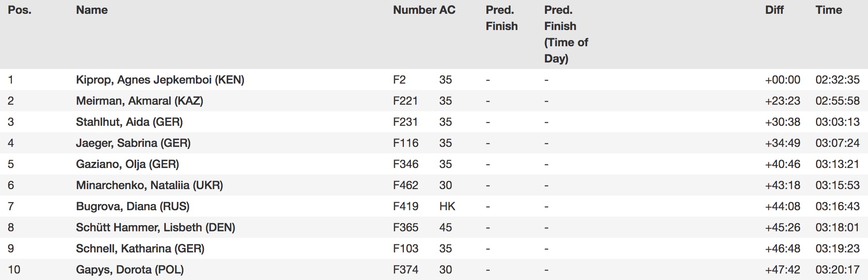Open Jaeger, Sabrina (GER) result
Screen dimensions: 868x280
[x=133, y=143]
